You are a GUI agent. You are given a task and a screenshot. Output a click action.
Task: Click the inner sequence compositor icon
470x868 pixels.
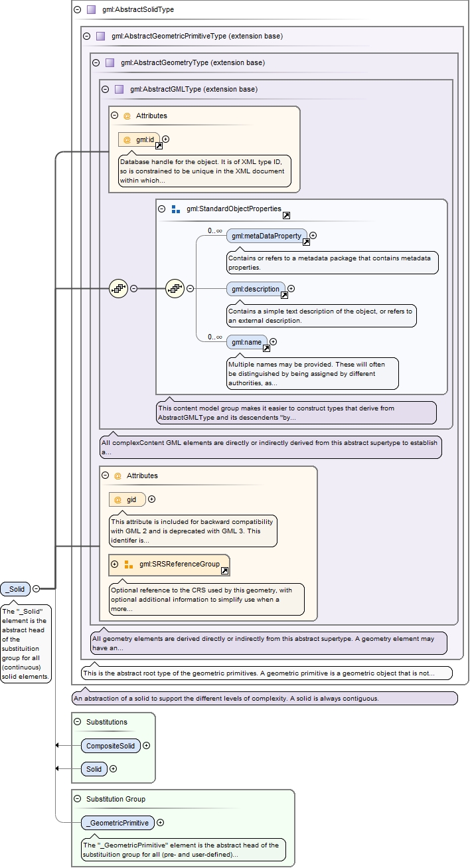175,289
